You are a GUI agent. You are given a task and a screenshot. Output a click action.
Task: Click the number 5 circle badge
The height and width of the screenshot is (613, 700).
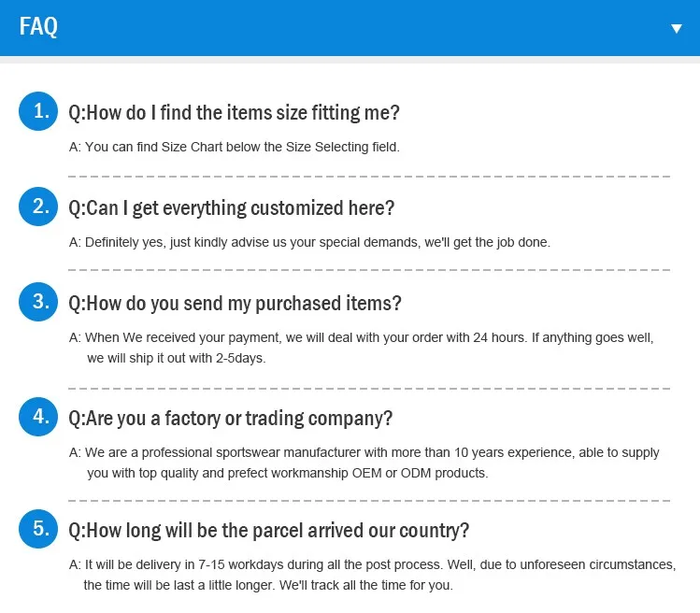coord(39,530)
